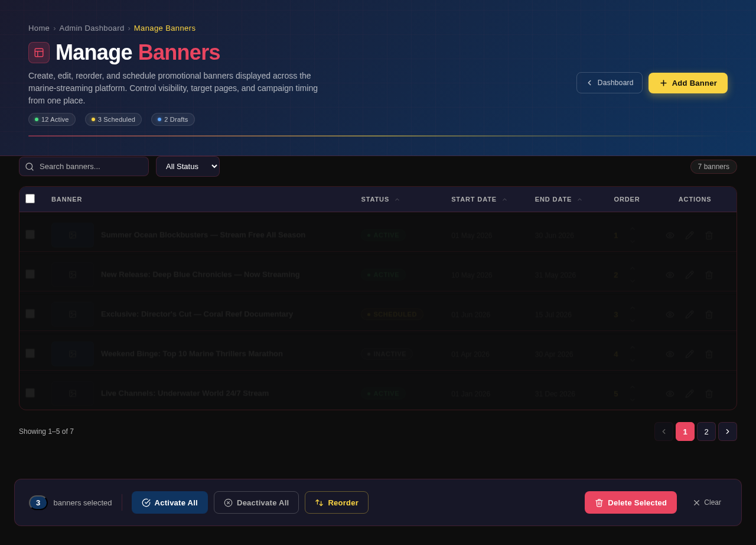Image resolution: width=756 pixels, height=545 pixels.
Task: Move Coral Reef Documentary banner up in order
Action: 632,308
